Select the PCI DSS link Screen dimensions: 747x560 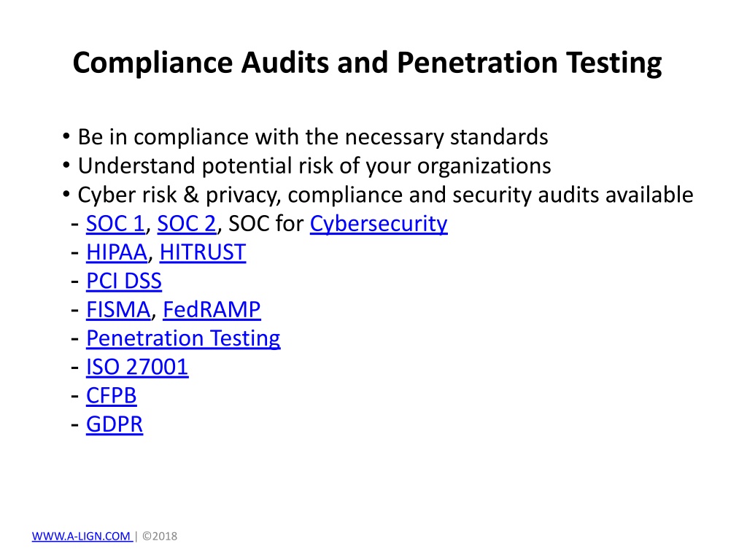click(x=124, y=281)
